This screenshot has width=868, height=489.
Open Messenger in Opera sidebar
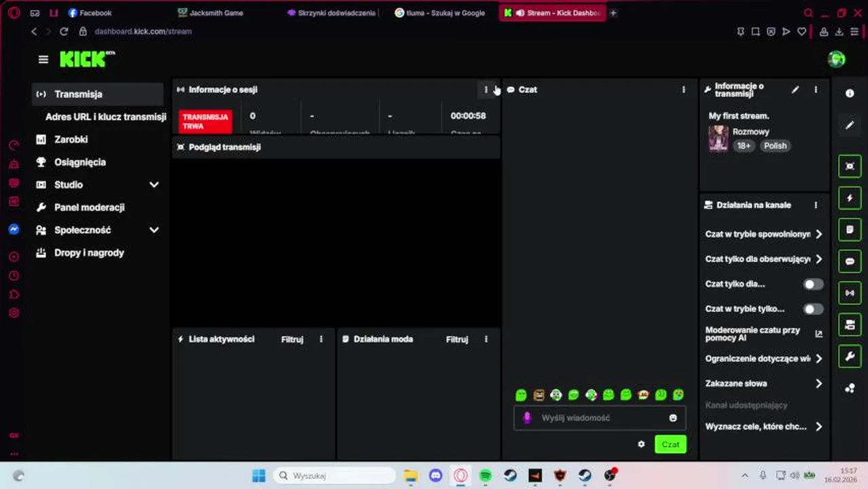point(14,230)
